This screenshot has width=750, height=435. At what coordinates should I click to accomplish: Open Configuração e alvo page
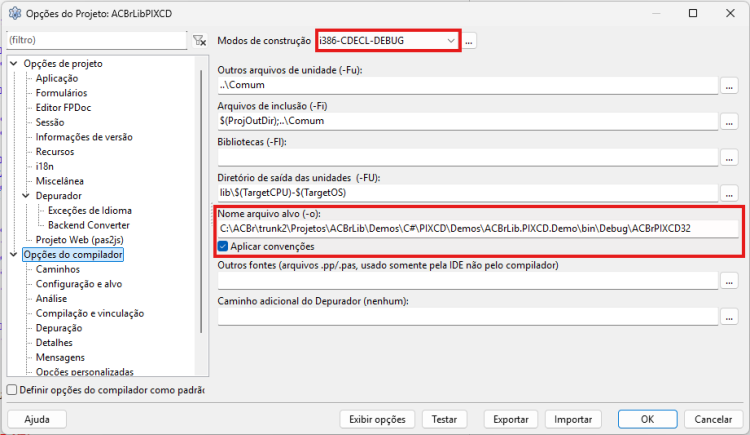click(78, 284)
